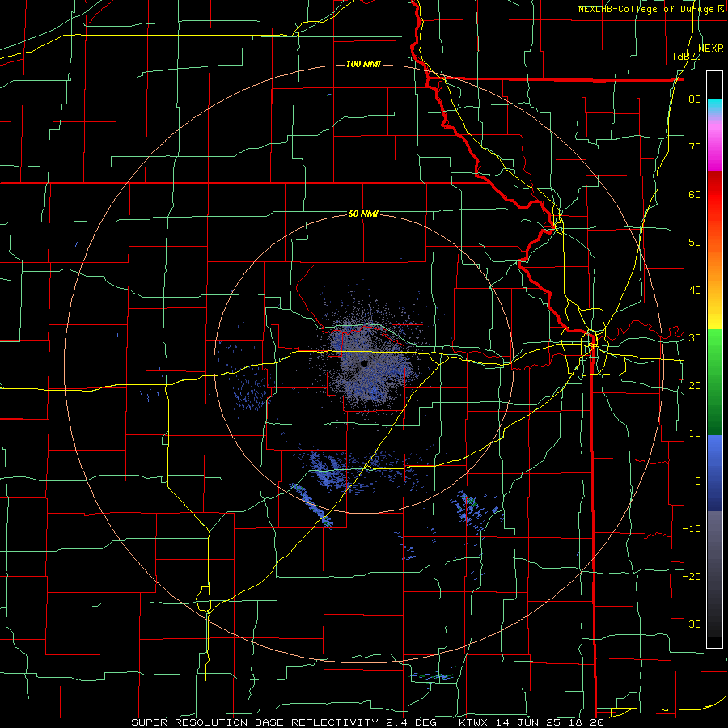Click the 80 value on dBZ scale
728x728 pixels.
point(695,99)
